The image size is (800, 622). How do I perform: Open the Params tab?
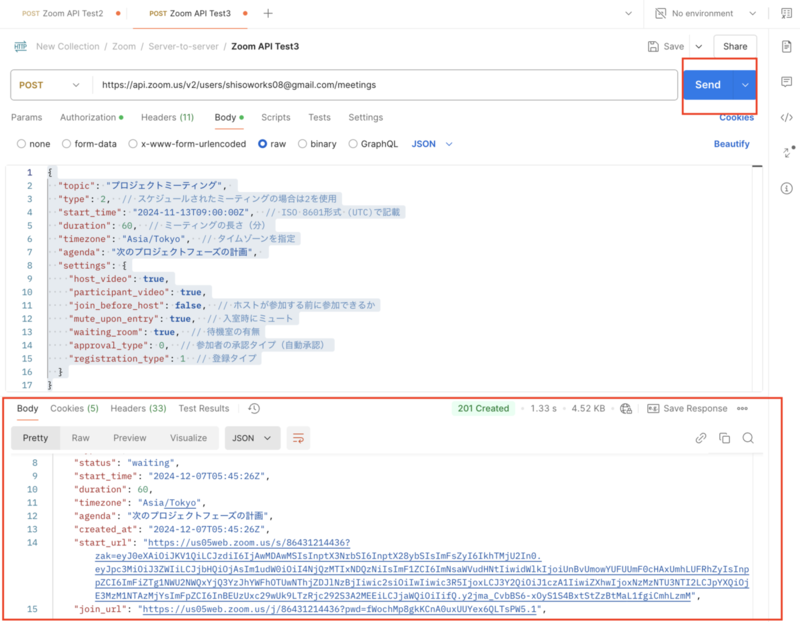tap(27, 117)
